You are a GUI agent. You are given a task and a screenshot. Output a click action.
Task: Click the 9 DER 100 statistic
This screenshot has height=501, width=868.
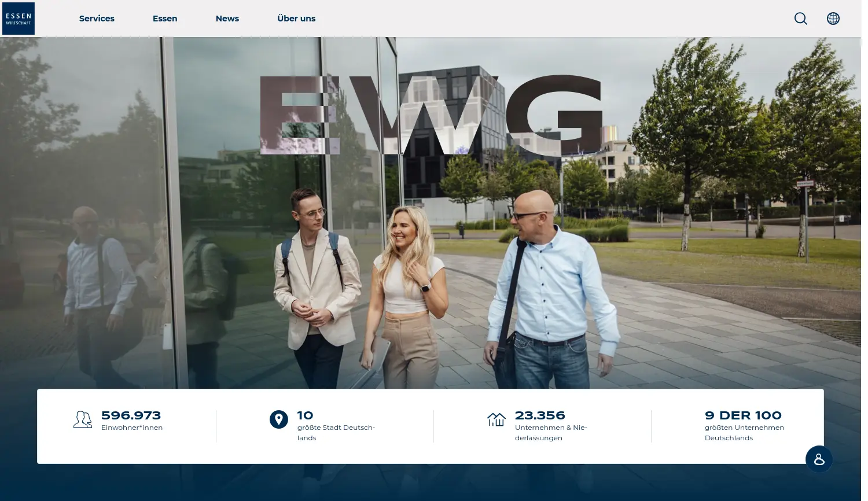click(x=742, y=415)
